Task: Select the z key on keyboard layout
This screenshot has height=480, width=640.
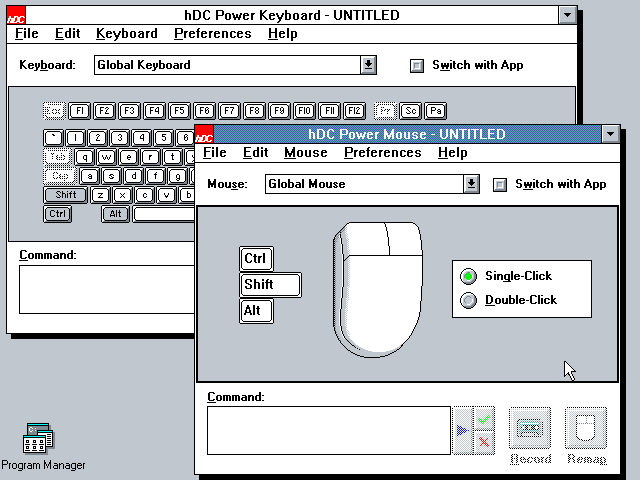Action: pos(100,195)
